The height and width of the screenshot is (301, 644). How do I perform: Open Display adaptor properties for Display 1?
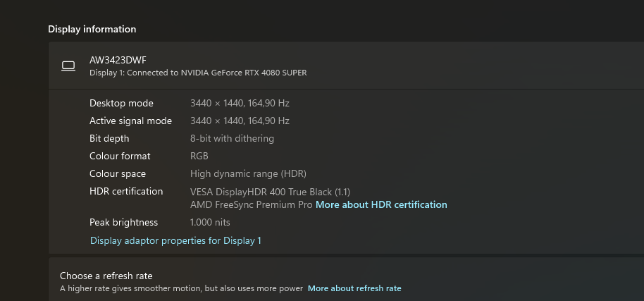pos(175,240)
